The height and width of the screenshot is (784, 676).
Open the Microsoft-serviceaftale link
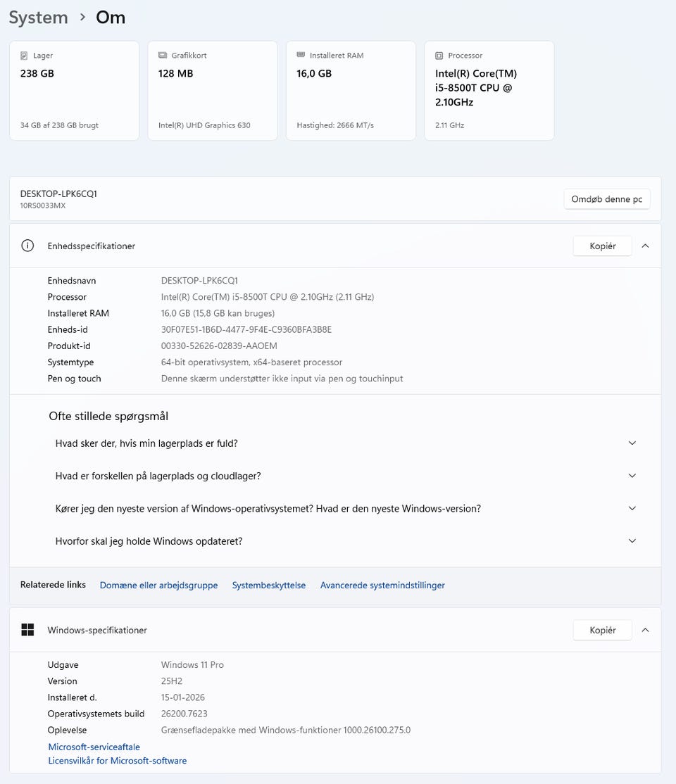tap(94, 747)
